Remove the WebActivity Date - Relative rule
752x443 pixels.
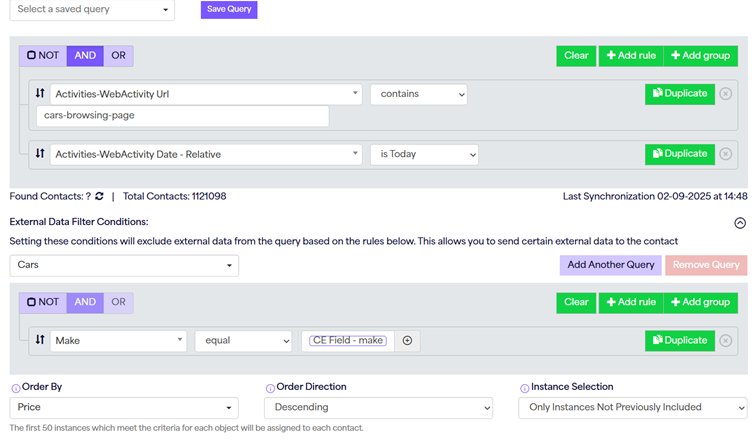pyautogui.click(x=726, y=154)
